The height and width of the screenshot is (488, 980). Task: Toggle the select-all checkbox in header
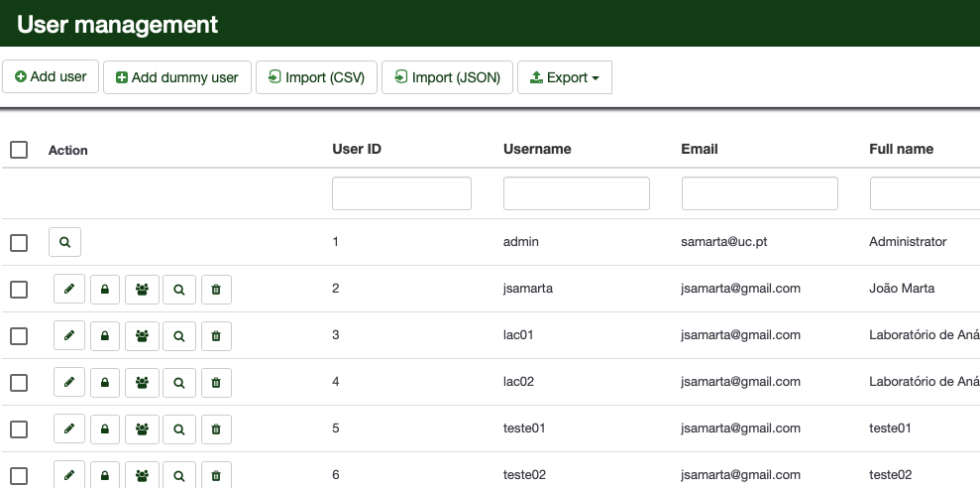[19, 150]
